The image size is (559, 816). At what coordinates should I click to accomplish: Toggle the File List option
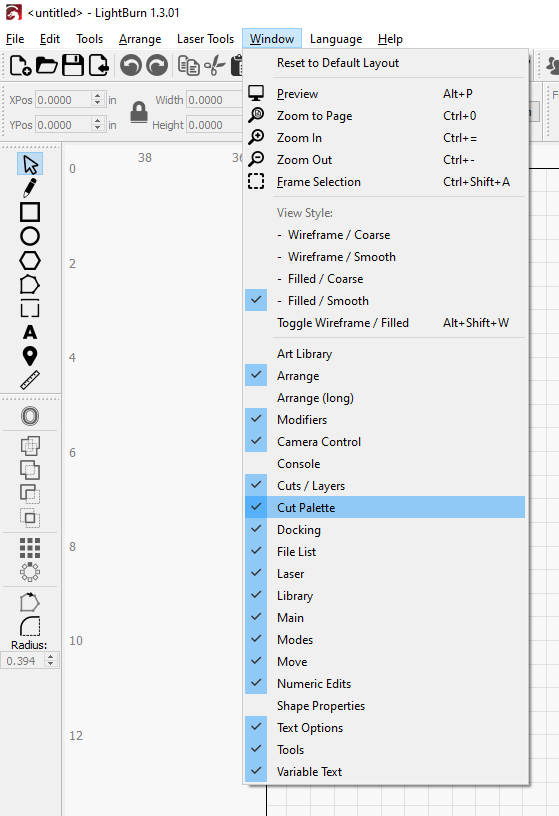pyautogui.click(x=385, y=552)
